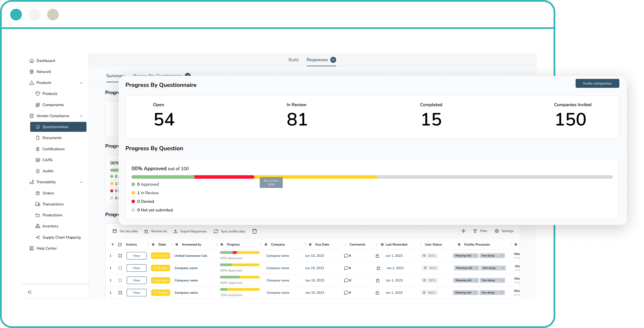
Task: Toggle the select-all checkbox in table header
Action: (120, 244)
